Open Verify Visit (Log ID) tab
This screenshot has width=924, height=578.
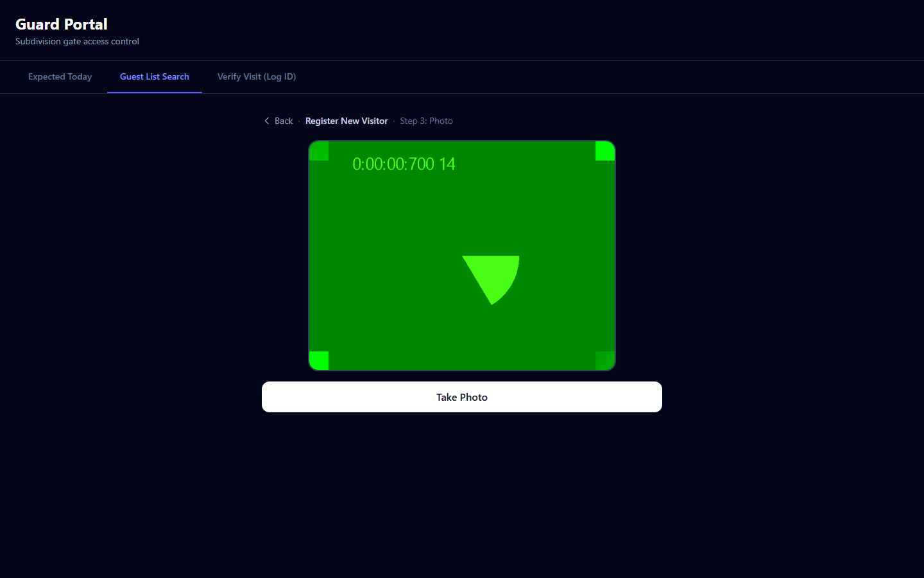click(257, 77)
